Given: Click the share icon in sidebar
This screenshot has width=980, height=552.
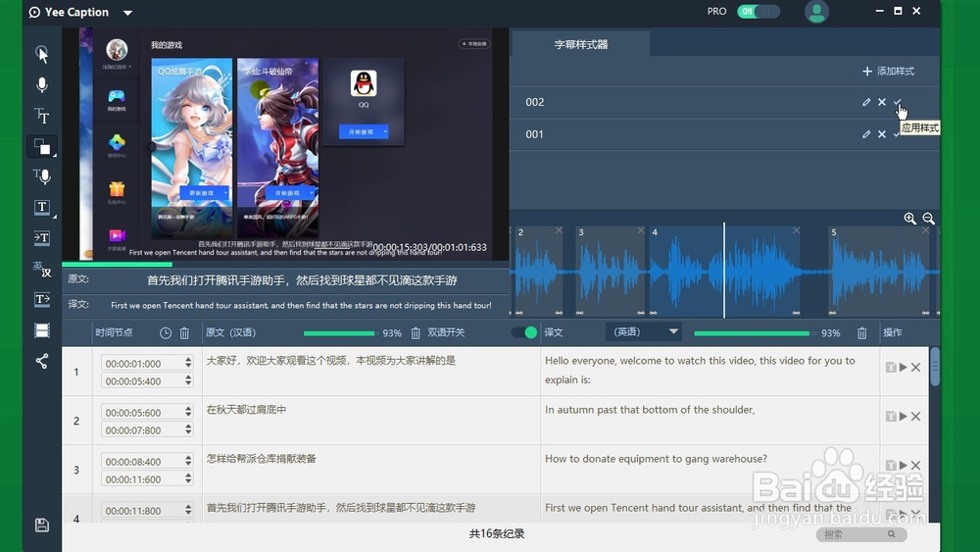Looking at the screenshot, I should (42, 361).
